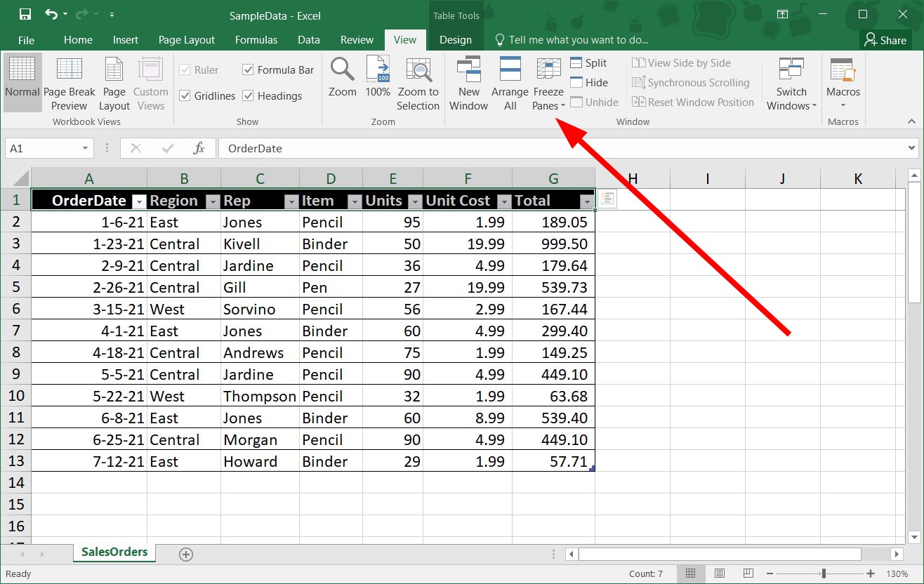Open the Freeze Panes dropdown
Viewport: 924px width, 584px height.
(548, 82)
